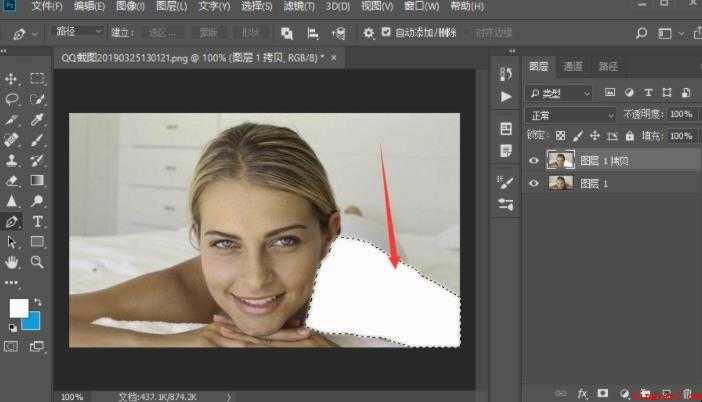
Task: Switch to the 通道 tab
Action: coord(573,66)
